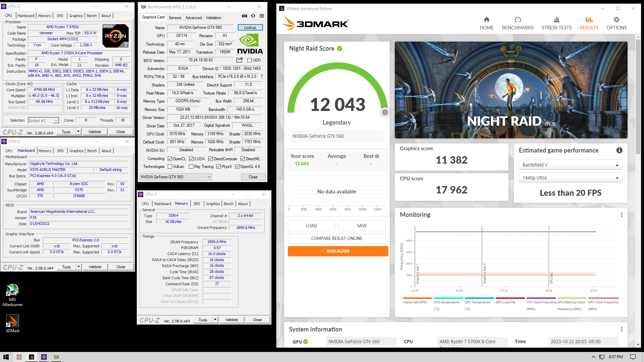This screenshot has height=362, width=644.
Task: Click the GPU-Z refresh icon
Action: [253, 16]
